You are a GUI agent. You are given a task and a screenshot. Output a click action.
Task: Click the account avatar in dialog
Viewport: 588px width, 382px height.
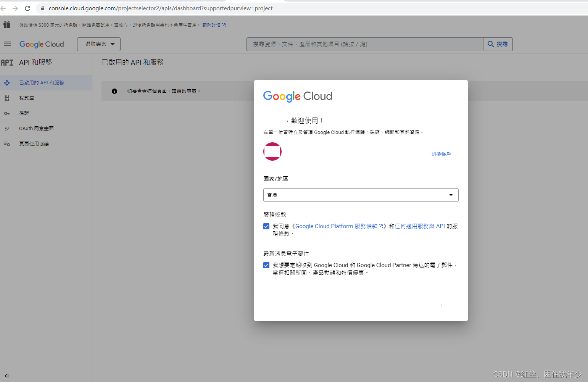point(272,152)
